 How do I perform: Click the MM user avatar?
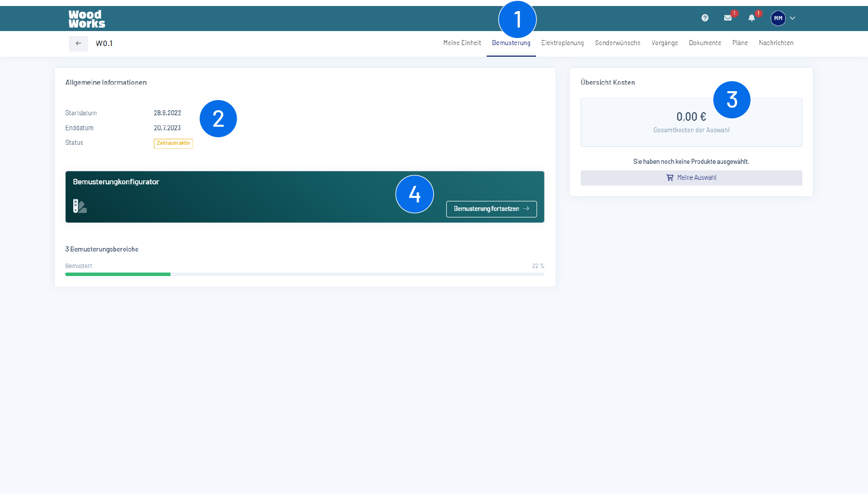778,18
